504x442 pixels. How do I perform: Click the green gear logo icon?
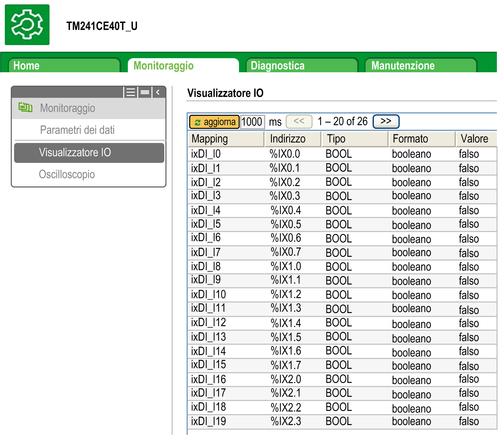tap(27, 25)
